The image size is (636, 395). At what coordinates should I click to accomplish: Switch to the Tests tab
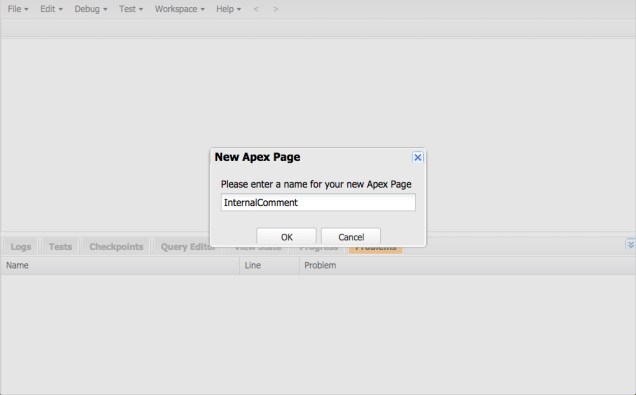click(60, 247)
